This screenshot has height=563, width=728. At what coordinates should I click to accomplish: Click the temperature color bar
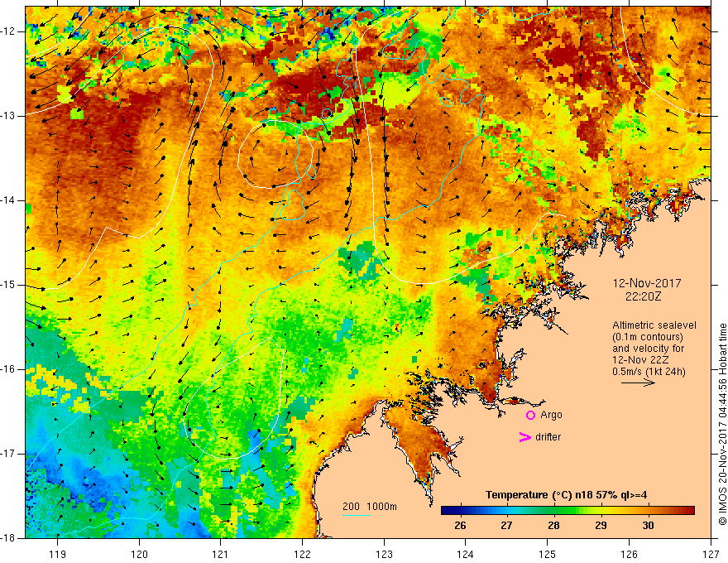click(x=568, y=511)
